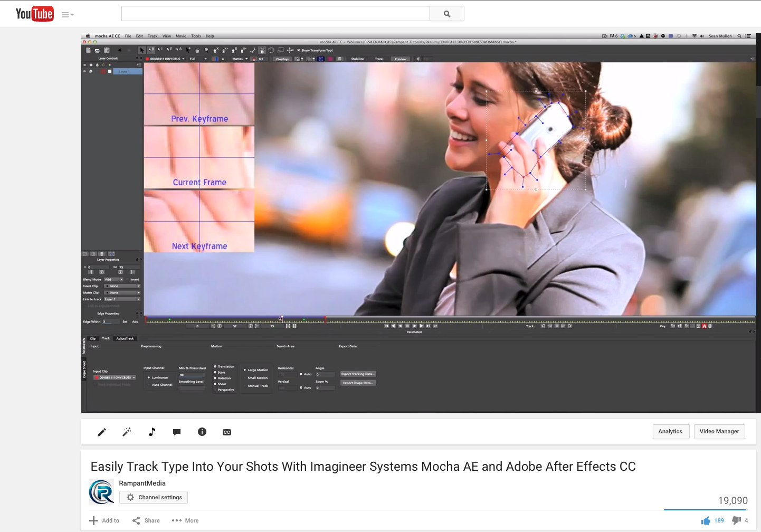Open mocha Edit menu
Screen dimensions: 761x532
pos(139,36)
